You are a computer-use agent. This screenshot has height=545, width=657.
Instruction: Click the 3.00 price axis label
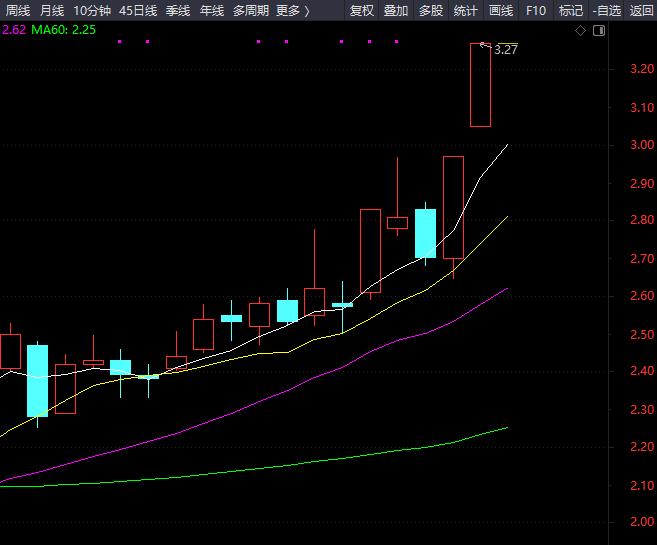tap(642, 145)
